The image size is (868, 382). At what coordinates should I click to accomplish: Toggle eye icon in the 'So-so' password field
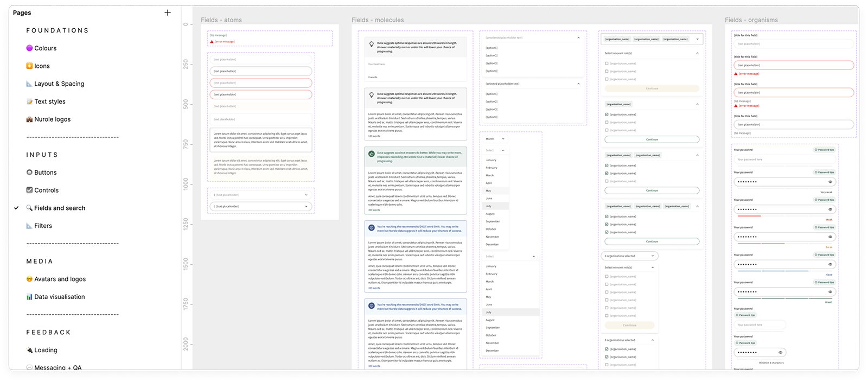click(x=830, y=237)
